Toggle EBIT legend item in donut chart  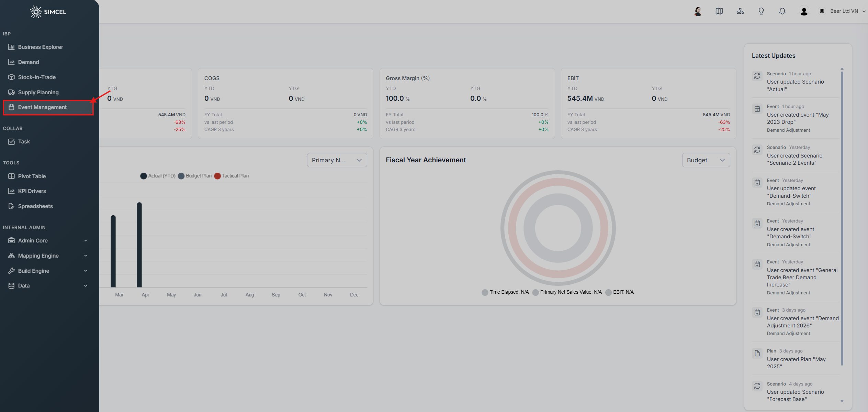pos(619,292)
